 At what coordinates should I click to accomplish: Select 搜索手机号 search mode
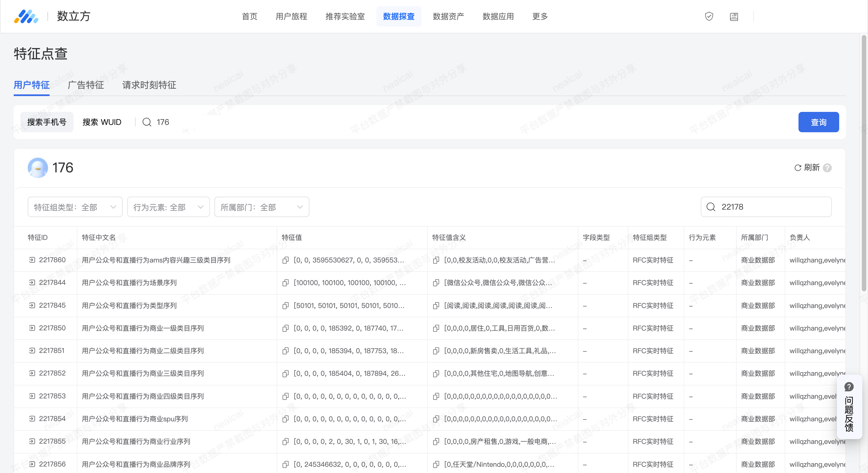click(47, 122)
